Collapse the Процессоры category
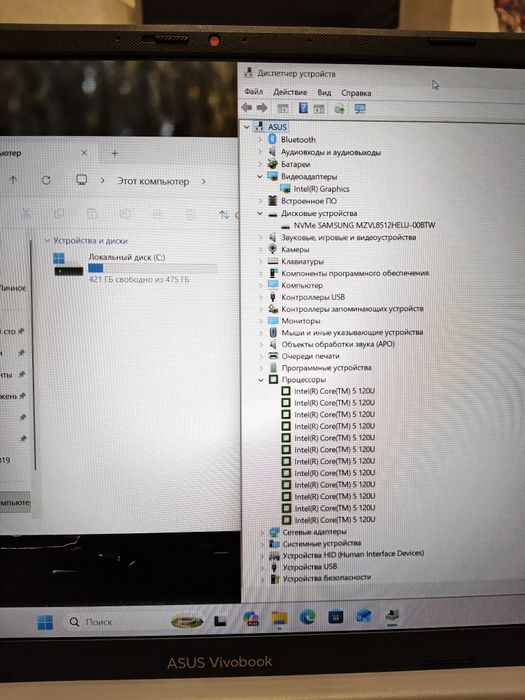This screenshot has height=700, width=525. click(x=261, y=380)
